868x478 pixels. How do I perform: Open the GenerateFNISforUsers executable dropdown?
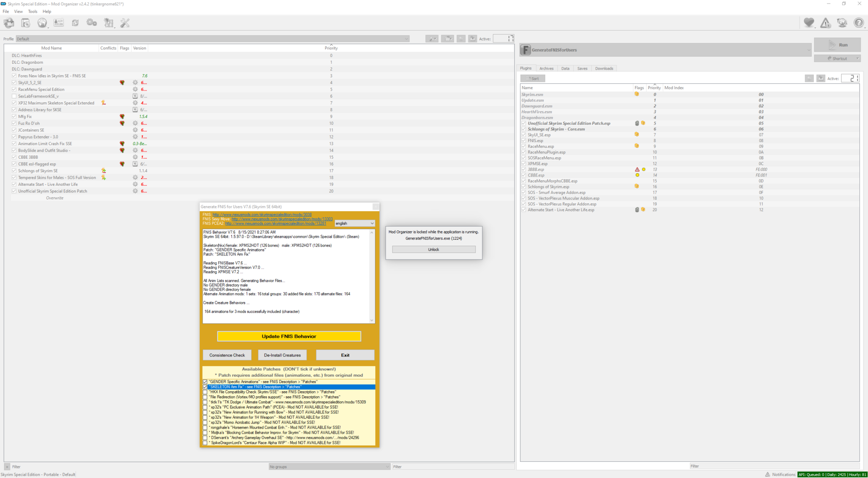[x=665, y=50]
